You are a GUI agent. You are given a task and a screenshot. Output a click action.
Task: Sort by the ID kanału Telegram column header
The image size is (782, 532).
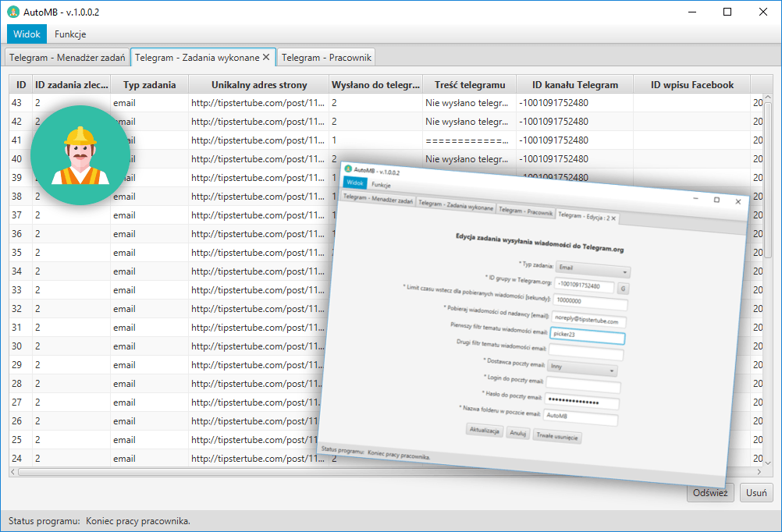click(574, 85)
